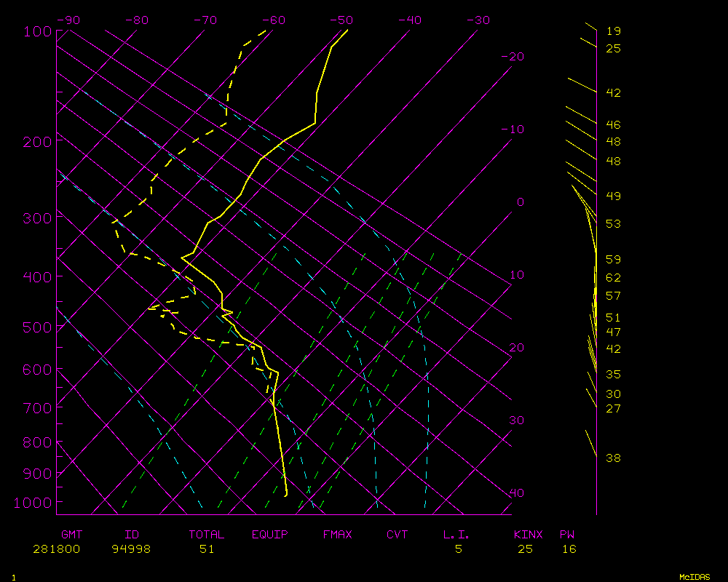
Task: Click the EQUIP header label
Action: (x=269, y=535)
